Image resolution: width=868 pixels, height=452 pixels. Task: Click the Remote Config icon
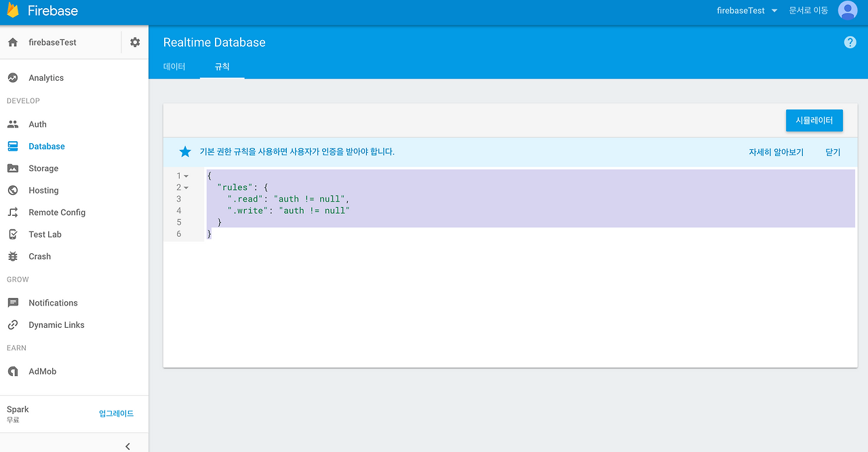(x=13, y=212)
